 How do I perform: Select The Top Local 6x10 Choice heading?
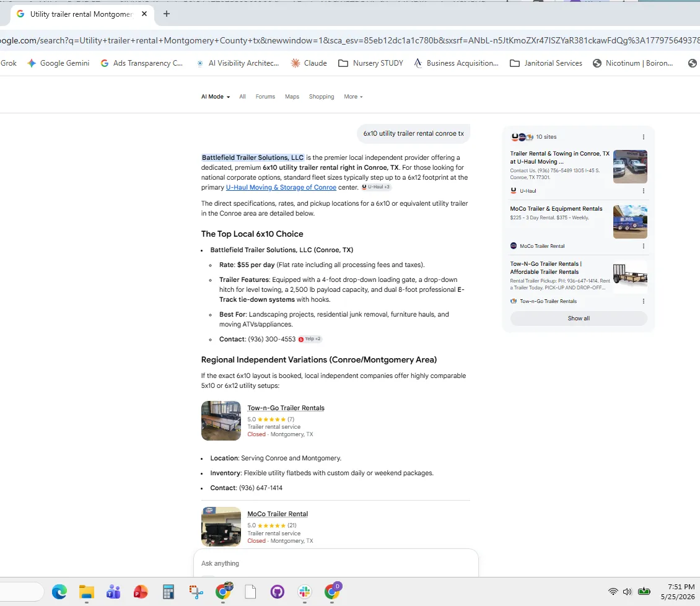(x=252, y=234)
